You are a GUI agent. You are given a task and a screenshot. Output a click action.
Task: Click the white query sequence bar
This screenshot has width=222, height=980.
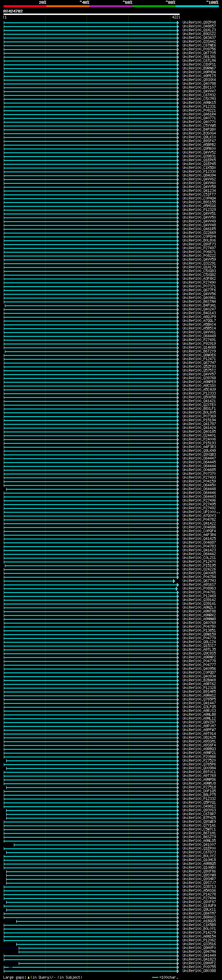92,14
